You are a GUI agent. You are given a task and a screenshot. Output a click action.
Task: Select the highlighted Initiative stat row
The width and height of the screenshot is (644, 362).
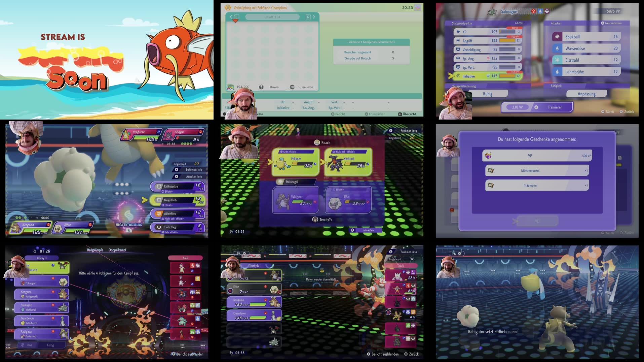pyautogui.click(x=487, y=76)
